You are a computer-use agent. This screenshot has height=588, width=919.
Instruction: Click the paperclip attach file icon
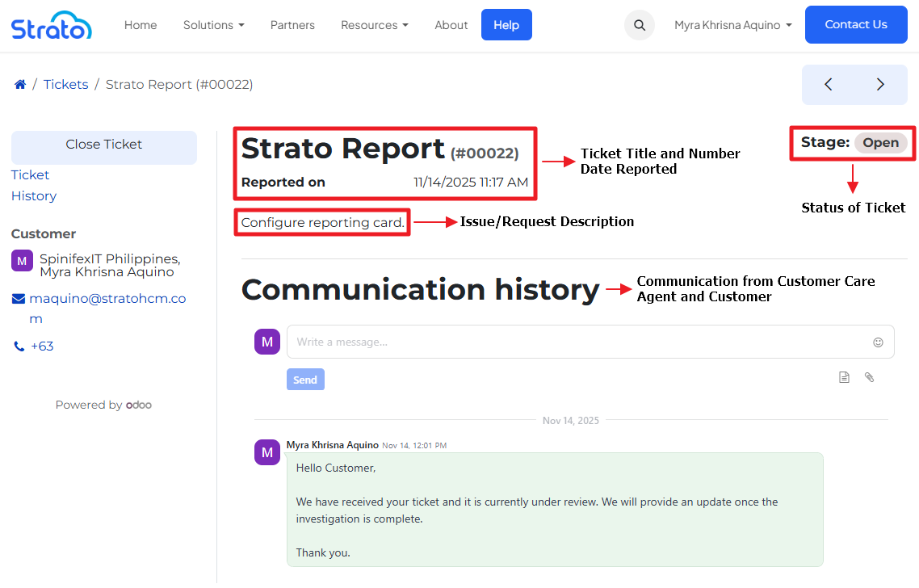869,377
